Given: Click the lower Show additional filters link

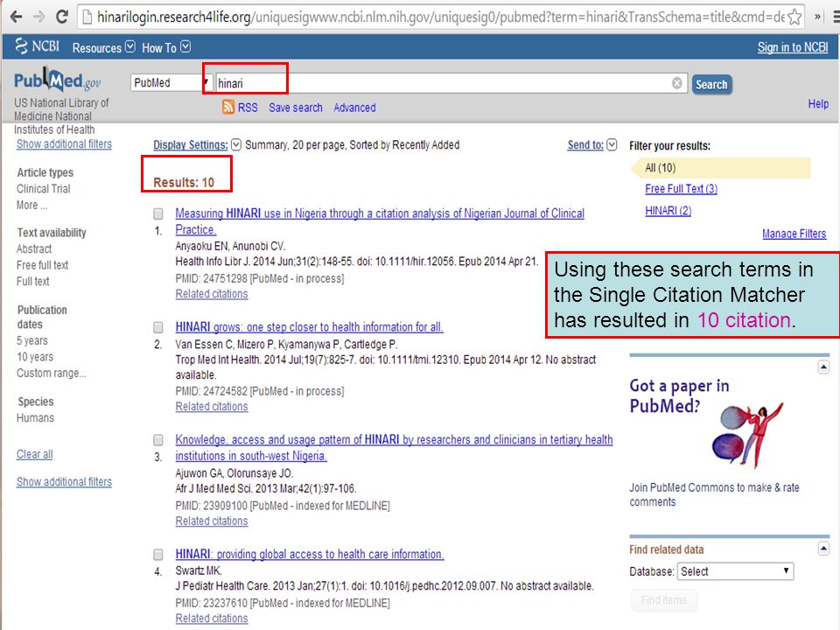Looking at the screenshot, I should click(x=64, y=481).
